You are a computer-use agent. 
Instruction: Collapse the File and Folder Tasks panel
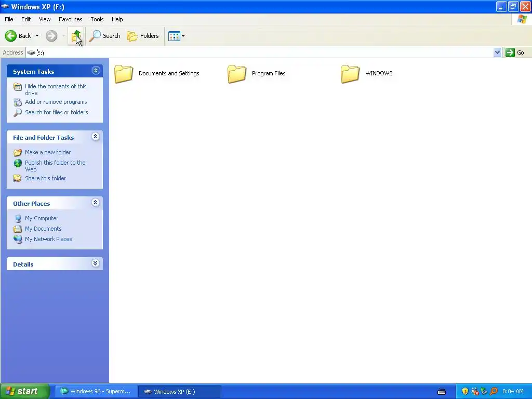pyautogui.click(x=96, y=137)
